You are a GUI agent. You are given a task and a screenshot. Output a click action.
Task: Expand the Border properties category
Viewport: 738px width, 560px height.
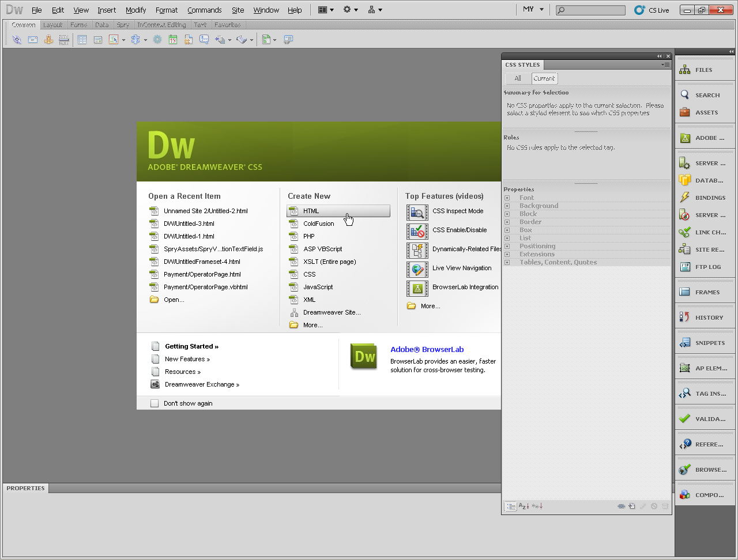pos(507,222)
